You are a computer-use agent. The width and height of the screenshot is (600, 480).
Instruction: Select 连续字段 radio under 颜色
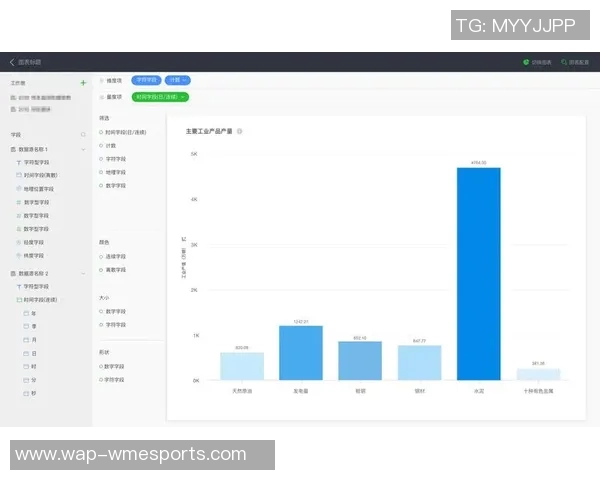point(102,256)
